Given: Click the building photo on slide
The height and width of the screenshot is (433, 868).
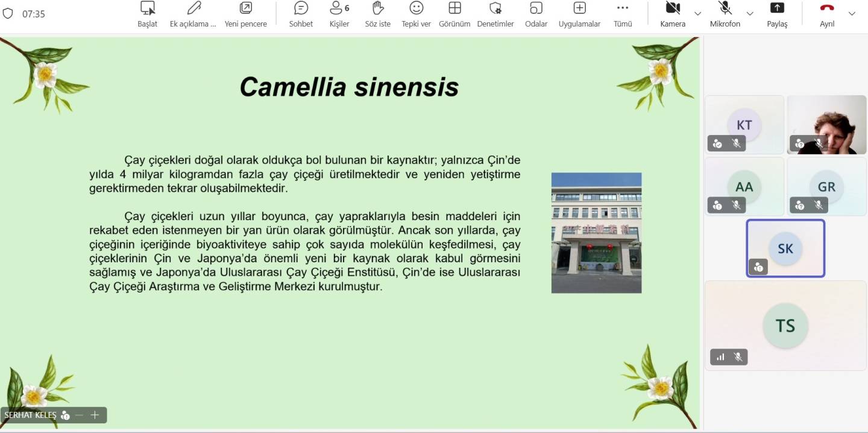Looking at the screenshot, I should click(596, 233).
